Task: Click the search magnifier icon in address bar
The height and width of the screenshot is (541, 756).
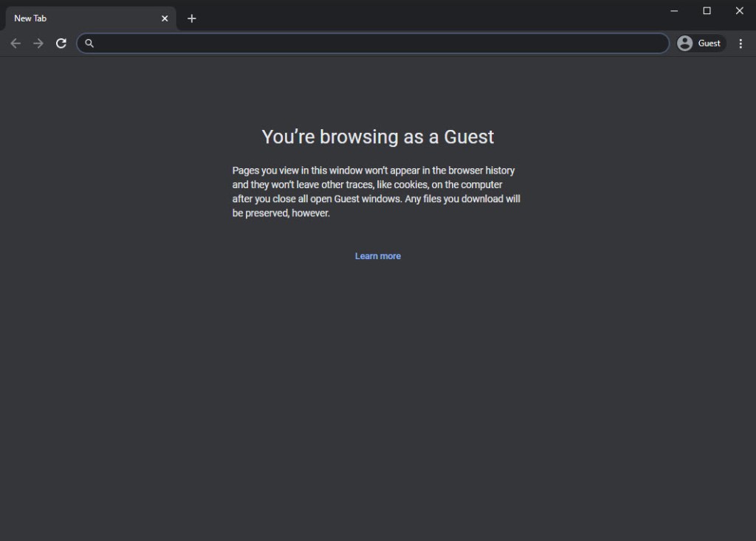Action: pos(89,44)
